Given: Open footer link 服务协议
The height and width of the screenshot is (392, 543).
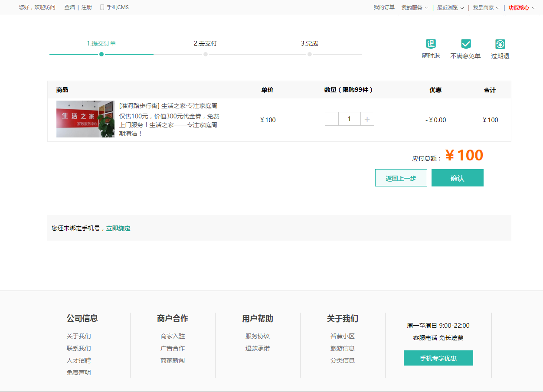Looking at the screenshot, I should click(x=258, y=336).
